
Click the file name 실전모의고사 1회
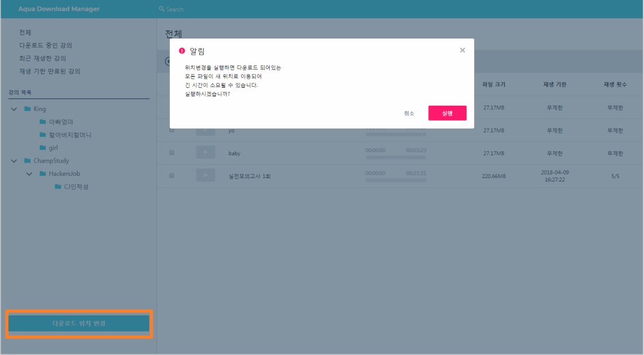click(250, 176)
